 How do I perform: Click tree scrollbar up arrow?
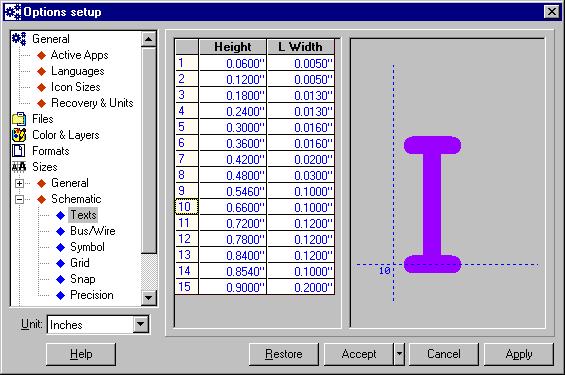pyautogui.click(x=148, y=39)
